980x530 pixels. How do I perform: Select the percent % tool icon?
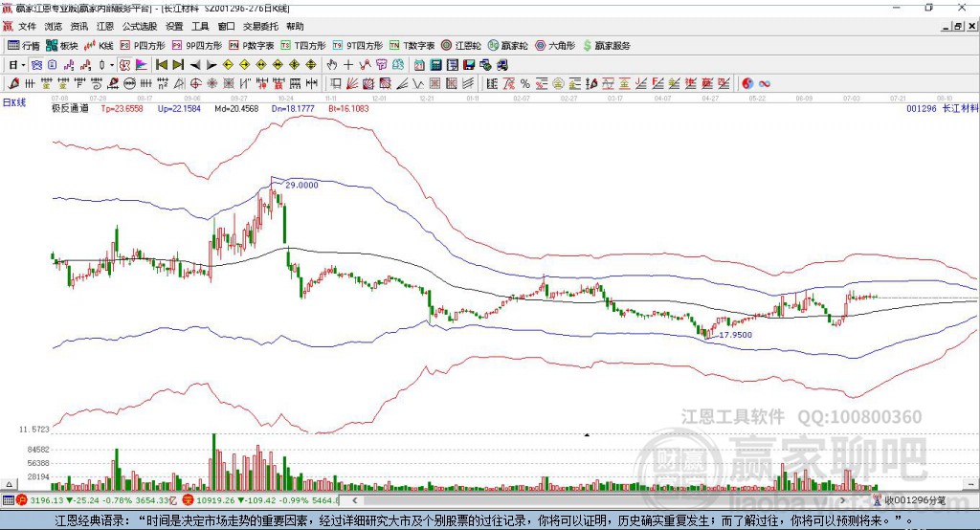[x=525, y=84]
